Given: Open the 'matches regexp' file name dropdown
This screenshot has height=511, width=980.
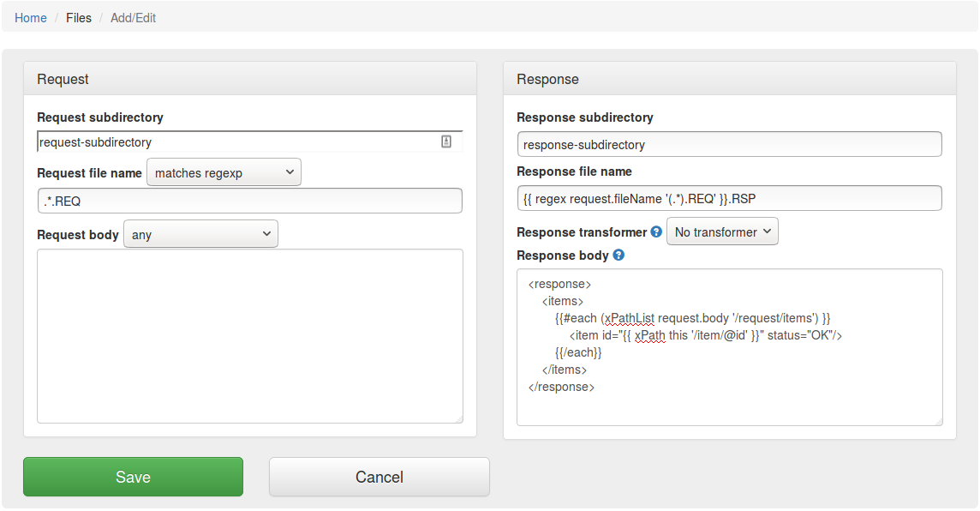Looking at the screenshot, I should [x=224, y=172].
